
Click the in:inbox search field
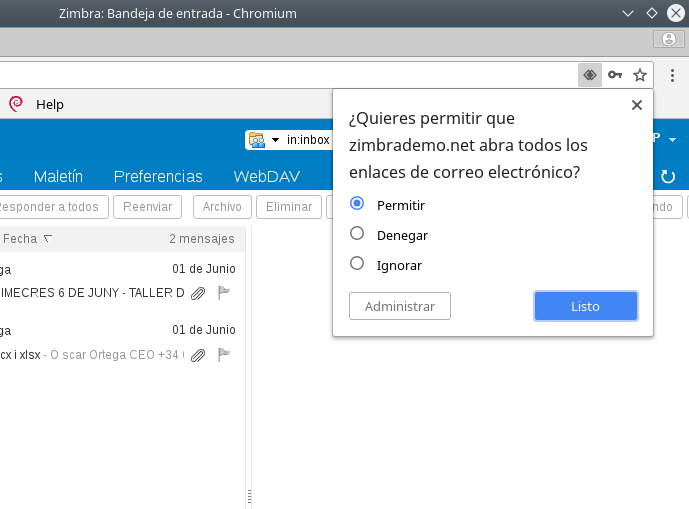(308, 140)
